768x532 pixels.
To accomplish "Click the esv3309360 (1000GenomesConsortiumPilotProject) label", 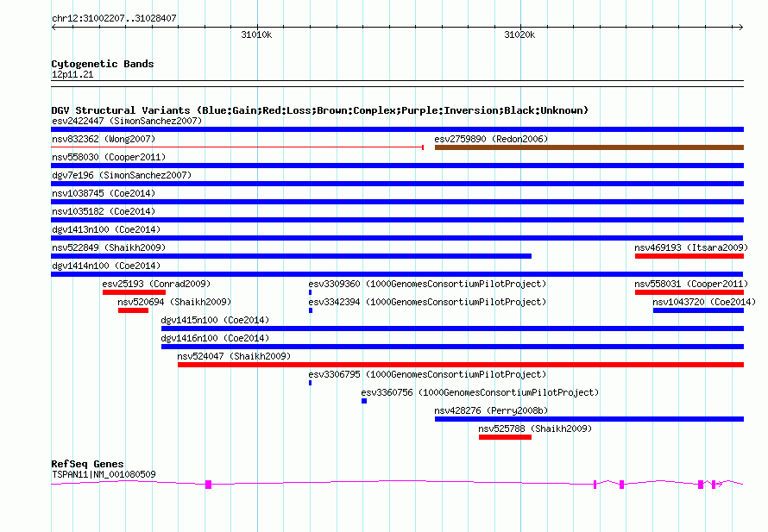I will click(427, 284).
